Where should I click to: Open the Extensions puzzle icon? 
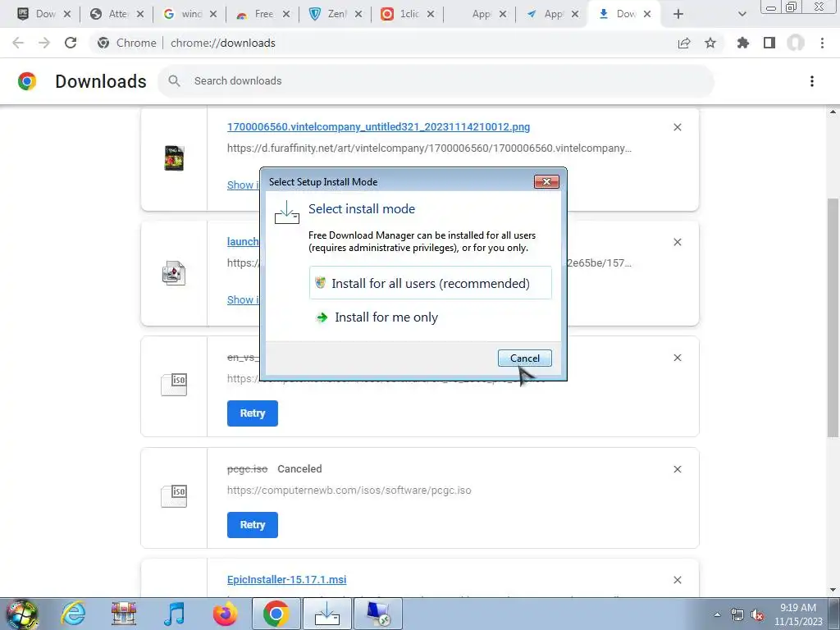(743, 43)
